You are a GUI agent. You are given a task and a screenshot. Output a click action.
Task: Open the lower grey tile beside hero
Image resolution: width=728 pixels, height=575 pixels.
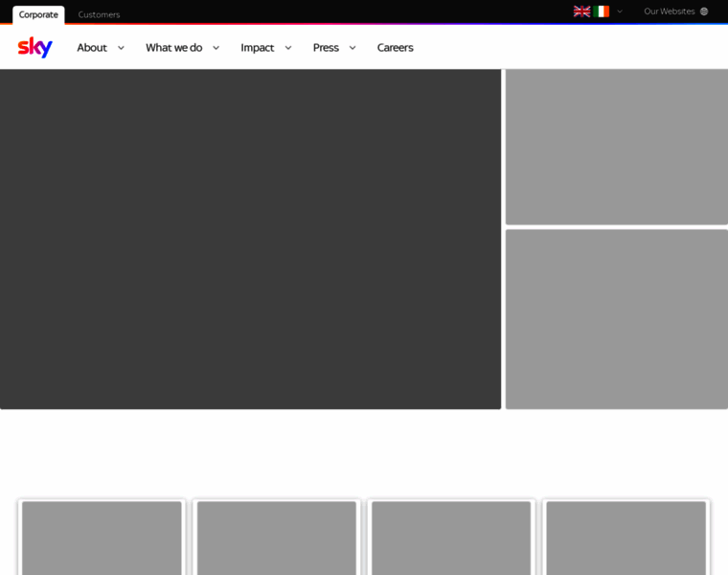(617, 319)
